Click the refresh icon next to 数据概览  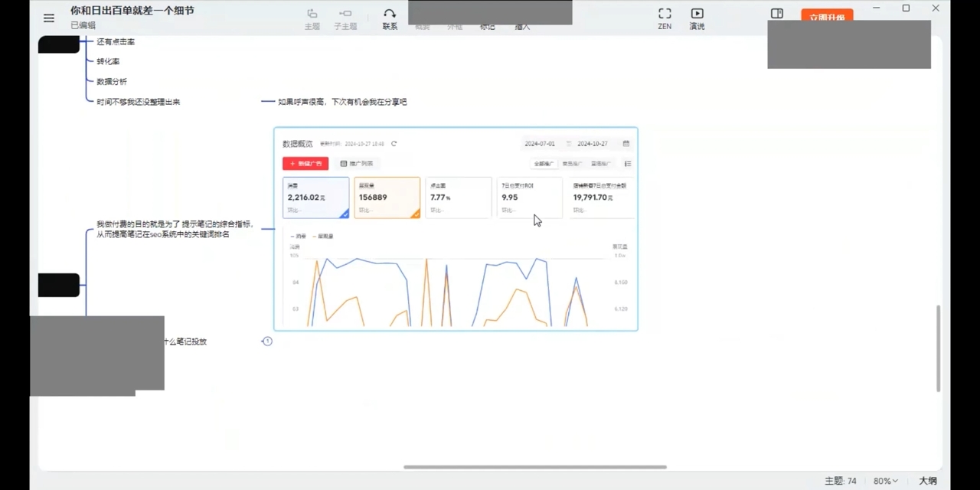(394, 143)
